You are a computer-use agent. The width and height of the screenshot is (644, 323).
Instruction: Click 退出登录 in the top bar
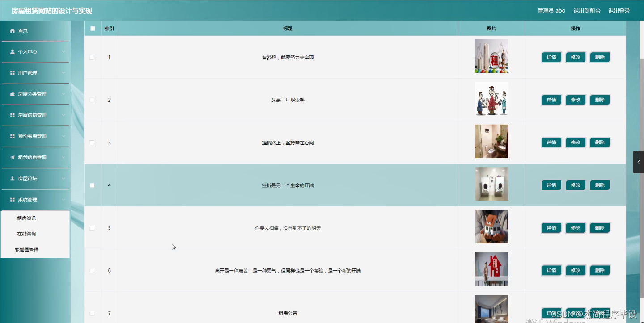[x=619, y=10]
